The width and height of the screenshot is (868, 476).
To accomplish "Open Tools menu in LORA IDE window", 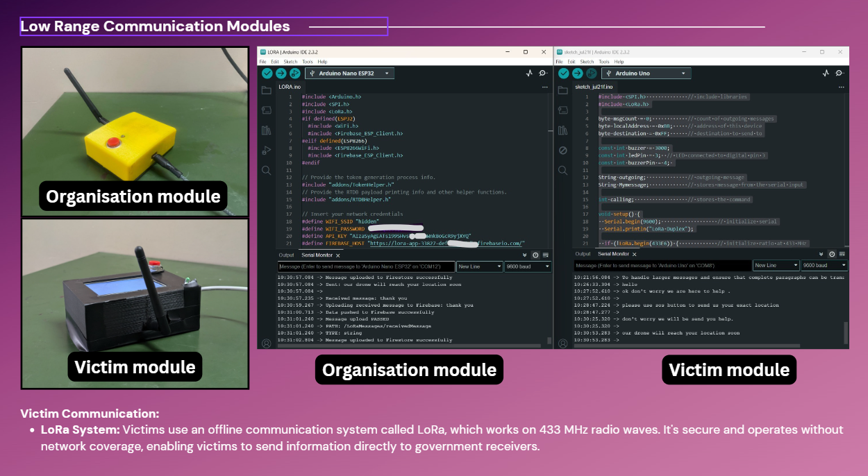I will [x=308, y=62].
